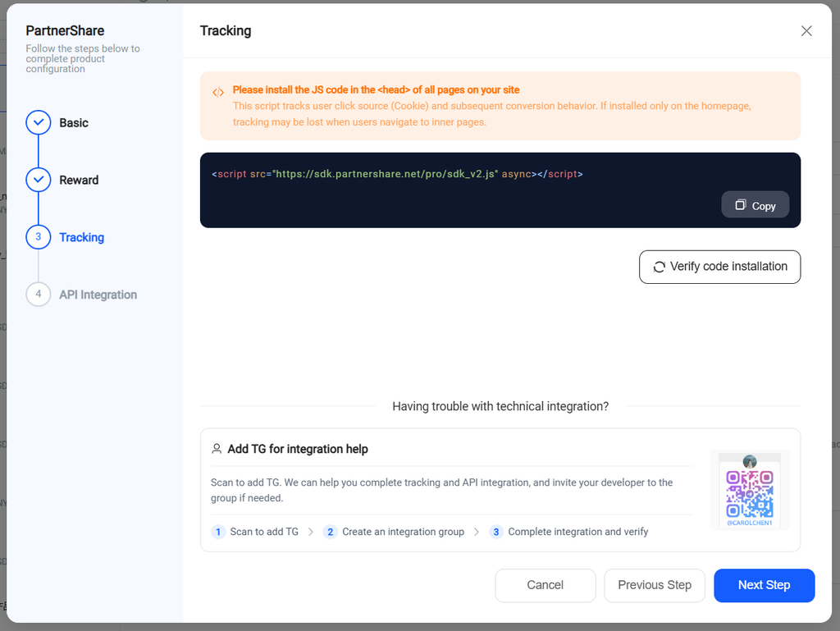Click the PartnerShare title
This screenshot has height=631, width=840.
click(x=65, y=30)
